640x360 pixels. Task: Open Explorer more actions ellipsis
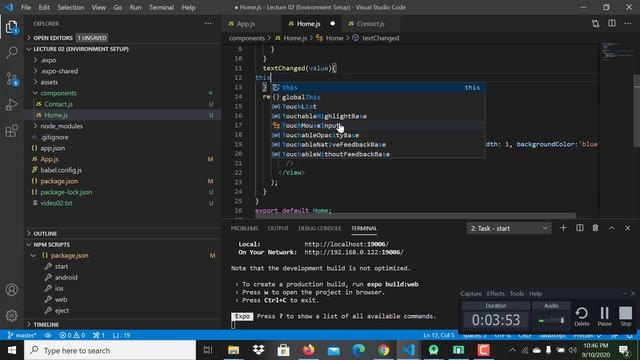208,24
